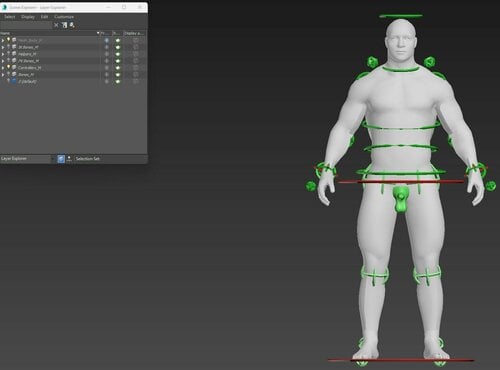Click the last toolbar icon beside the filter
The width and height of the screenshot is (500, 370).
[72, 25]
